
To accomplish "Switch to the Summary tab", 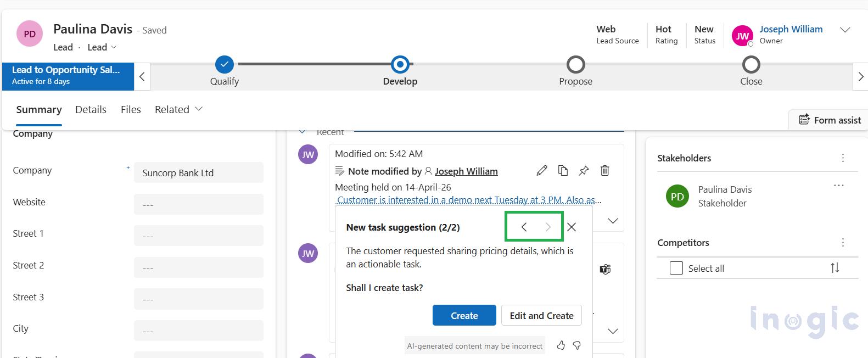I will pyautogui.click(x=39, y=109).
